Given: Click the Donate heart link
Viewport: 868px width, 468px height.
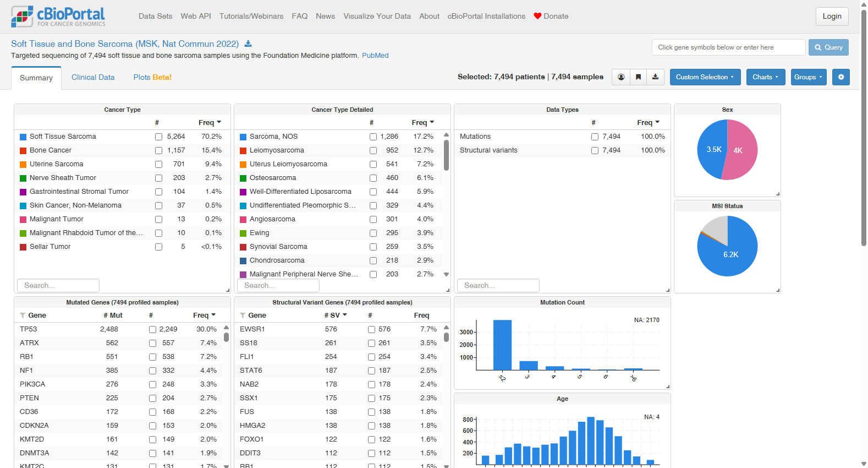Looking at the screenshot, I should pyautogui.click(x=551, y=17).
